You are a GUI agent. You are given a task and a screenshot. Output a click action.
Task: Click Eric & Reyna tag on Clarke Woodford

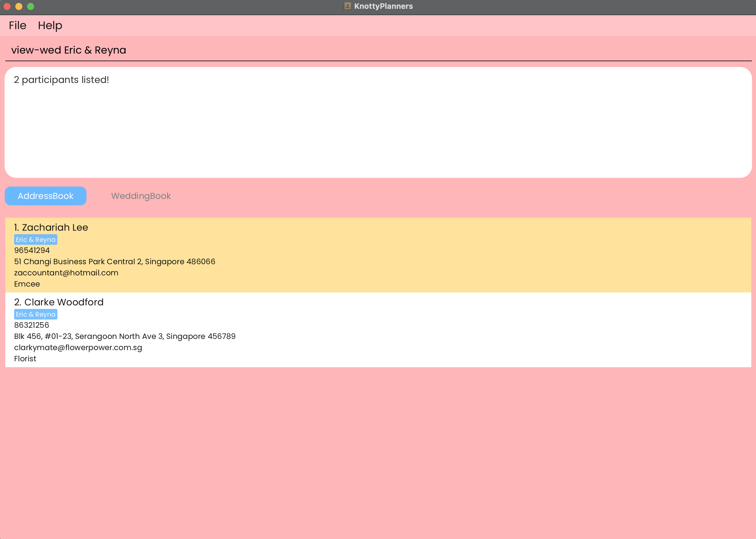point(36,314)
